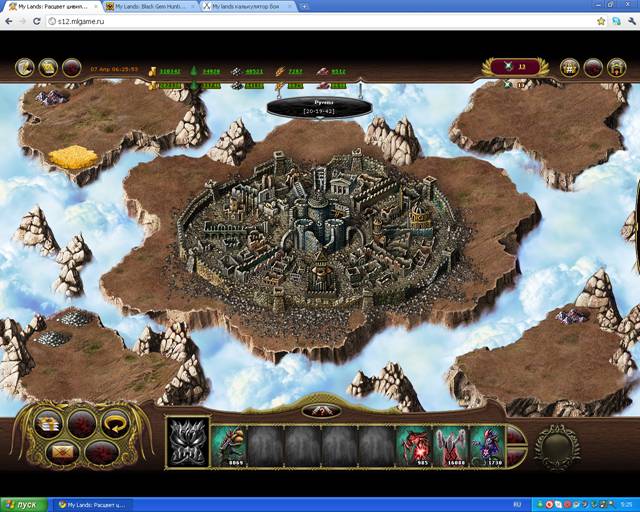Reload the page in the browser
This screenshot has height=512, width=640.
[x=37, y=21]
